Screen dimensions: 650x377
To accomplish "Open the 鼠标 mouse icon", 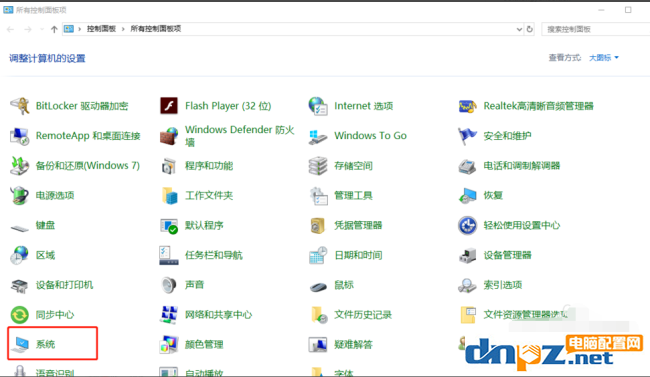I will point(318,286).
